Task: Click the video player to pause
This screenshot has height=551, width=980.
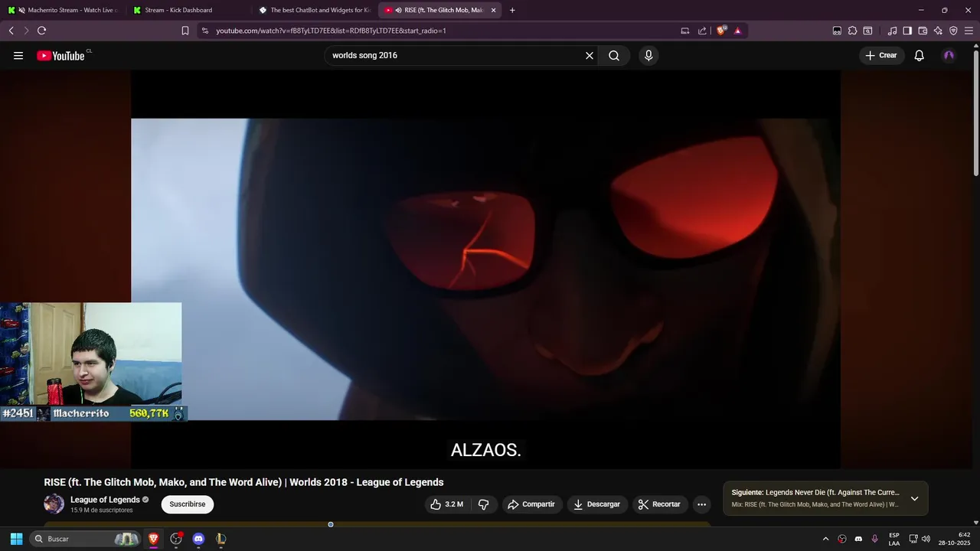Action: [485, 268]
